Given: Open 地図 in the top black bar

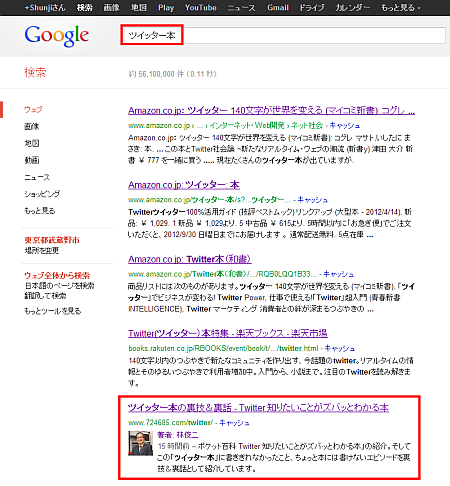Looking at the screenshot, I should (x=139, y=8).
